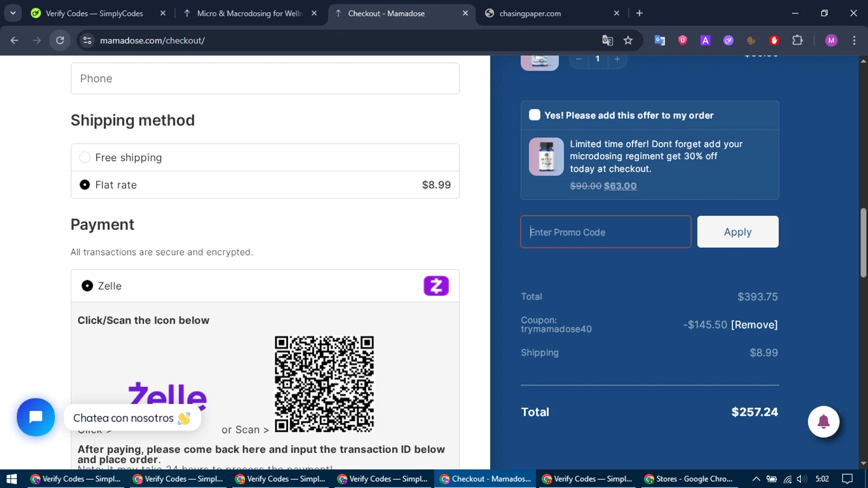Open the Windows notification center
The width and height of the screenshot is (868, 488).
coord(848,479)
